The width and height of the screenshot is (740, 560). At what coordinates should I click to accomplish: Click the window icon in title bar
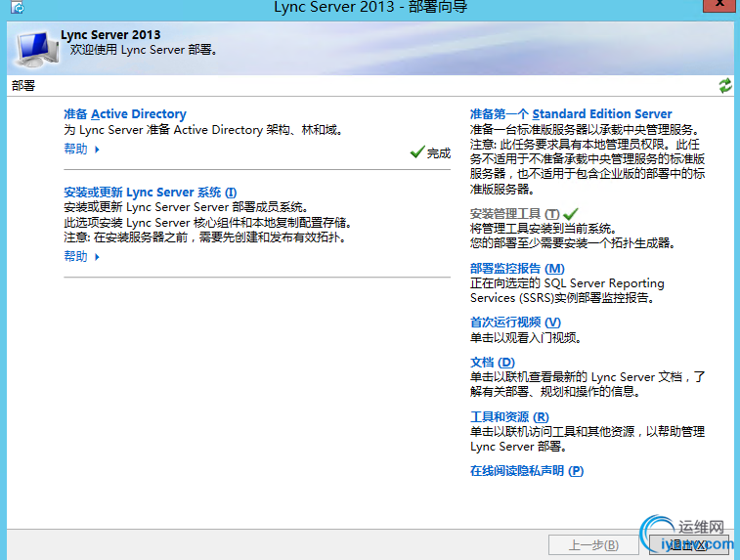click(x=18, y=8)
